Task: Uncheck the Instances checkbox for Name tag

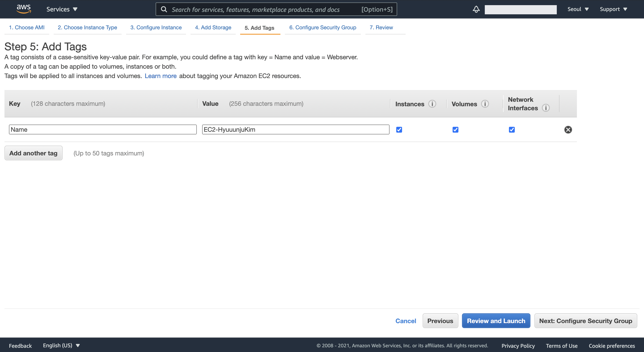Action: pos(399,129)
